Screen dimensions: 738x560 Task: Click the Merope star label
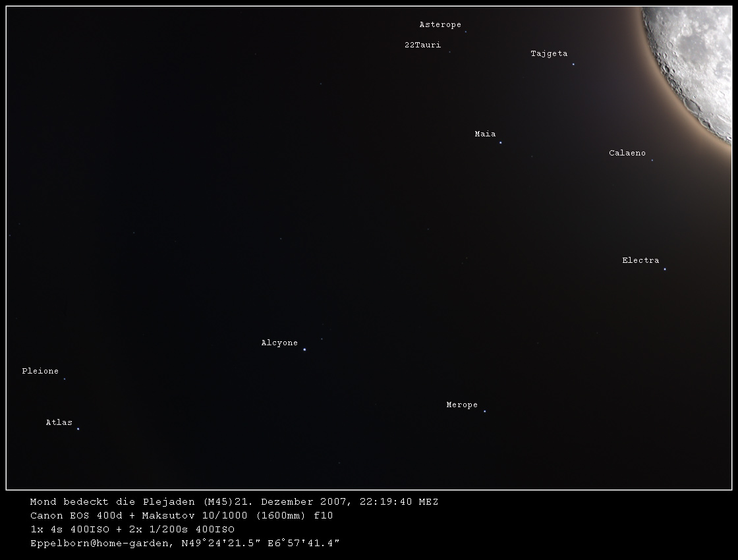[x=462, y=405]
